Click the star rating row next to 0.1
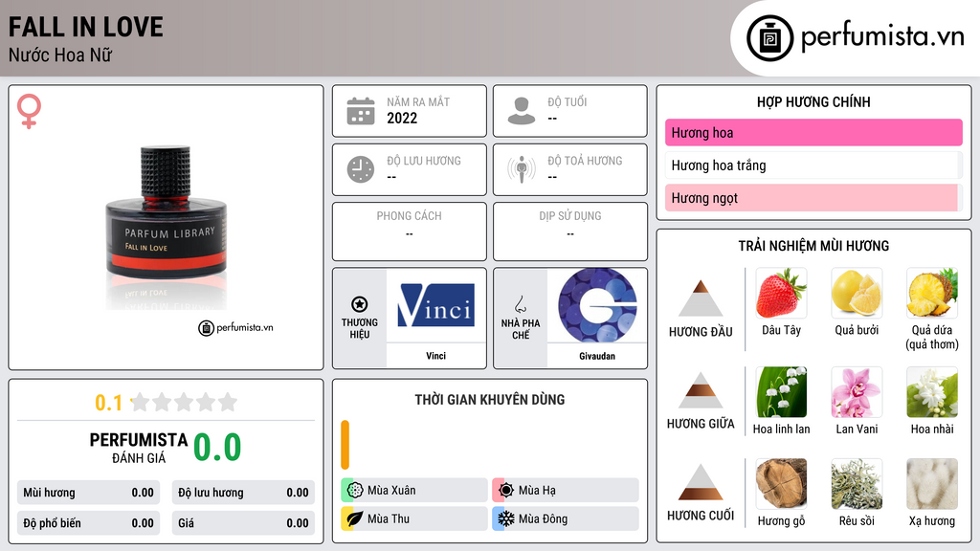Screen dimensions: 980x551 [x=184, y=402]
